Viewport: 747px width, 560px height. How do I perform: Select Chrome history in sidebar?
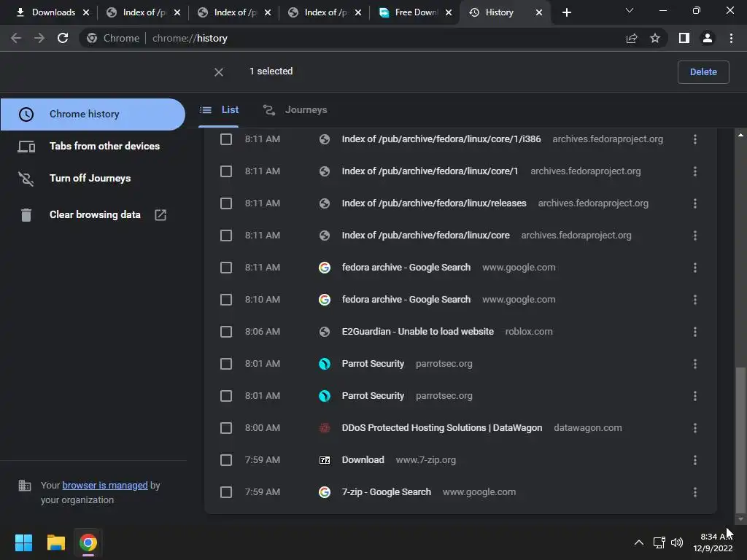93,114
